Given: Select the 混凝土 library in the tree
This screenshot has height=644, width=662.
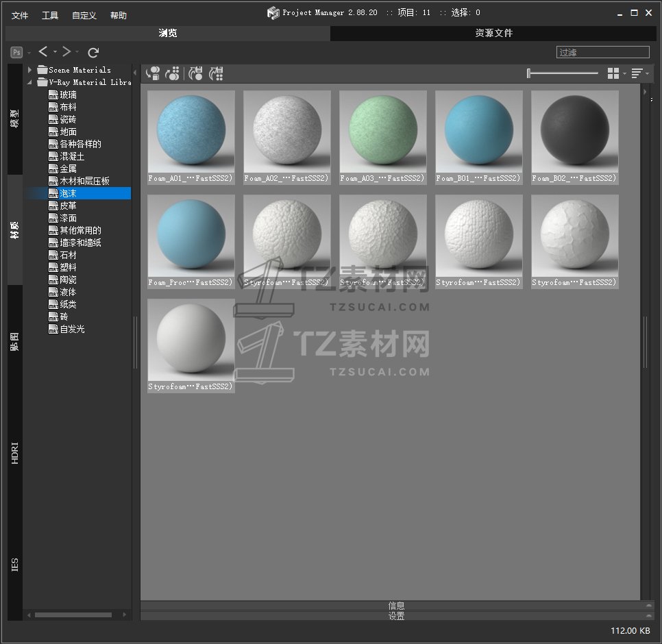Looking at the screenshot, I should click(x=72, y=156).
